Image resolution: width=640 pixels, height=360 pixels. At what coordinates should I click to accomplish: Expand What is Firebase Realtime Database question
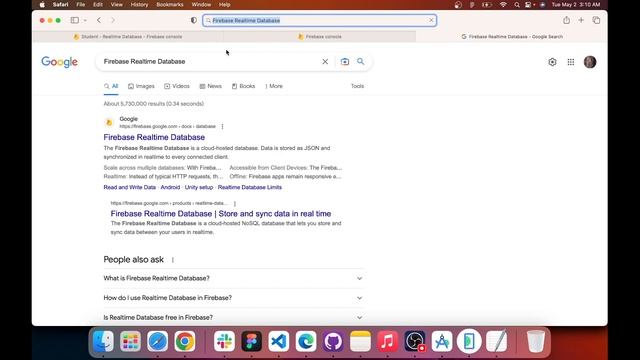click(x=233, y=278)
